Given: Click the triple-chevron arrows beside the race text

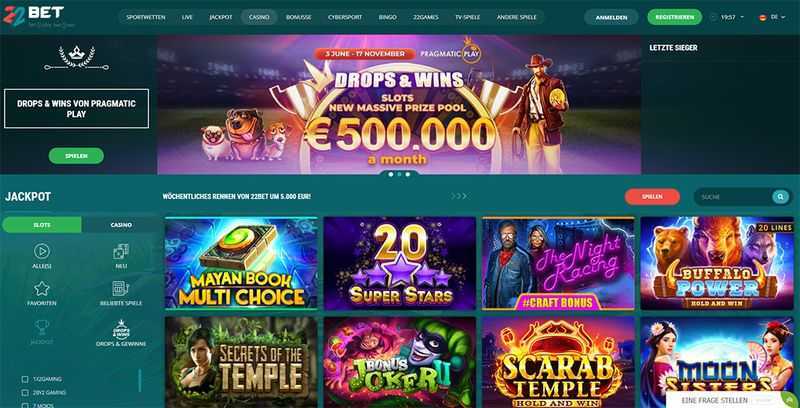Looking at the screenshot, I should tap(458, 196).
